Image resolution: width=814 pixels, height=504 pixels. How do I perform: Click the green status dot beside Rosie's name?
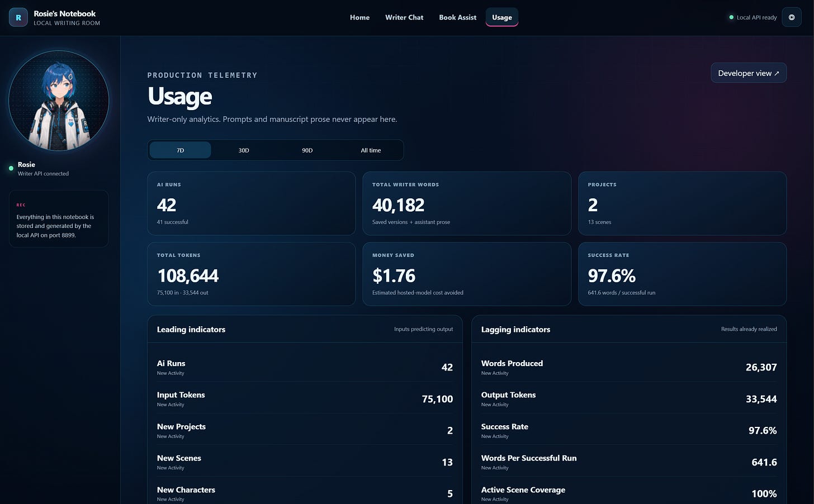click(x=11, y=168)
